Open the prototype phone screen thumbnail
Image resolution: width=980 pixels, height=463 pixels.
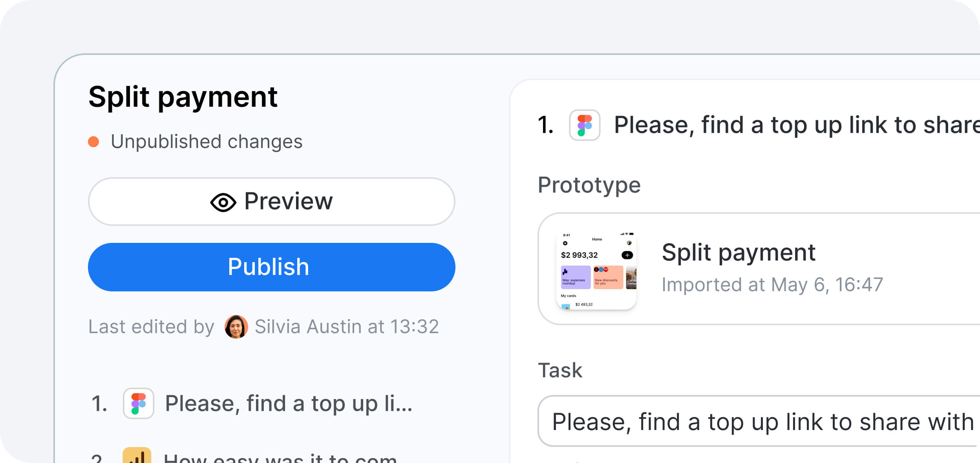(x=596, y=270)
